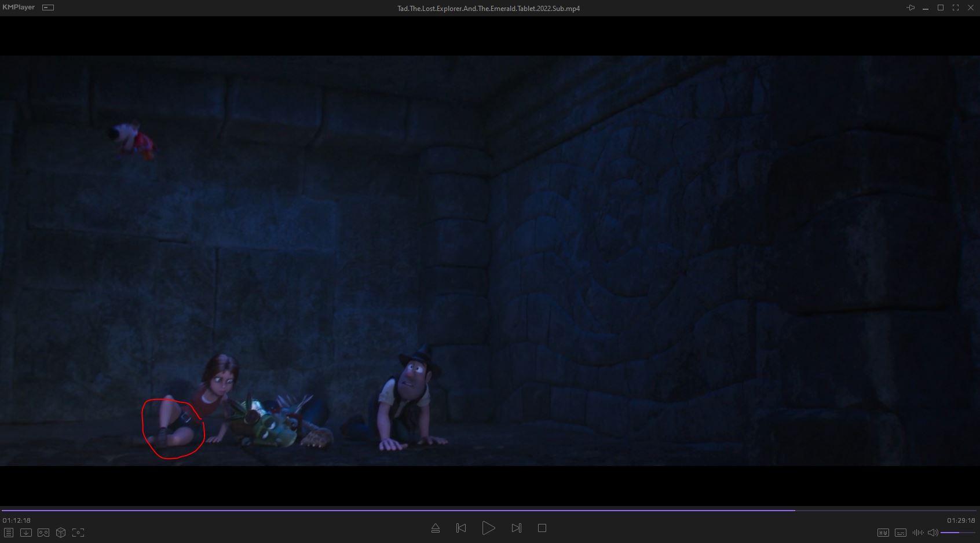The width and height of the screenshot is (980, 543).
Task: Skip to previous track
Action: [461, 528]
